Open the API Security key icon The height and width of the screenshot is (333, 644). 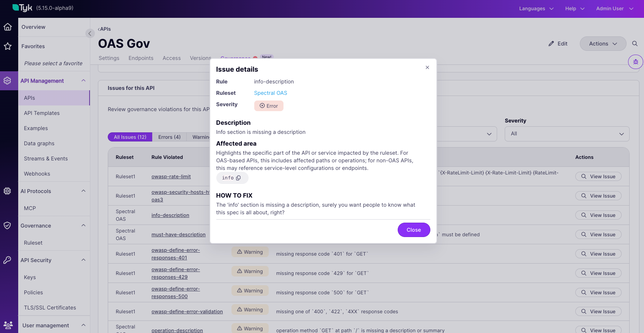point(8,260)
